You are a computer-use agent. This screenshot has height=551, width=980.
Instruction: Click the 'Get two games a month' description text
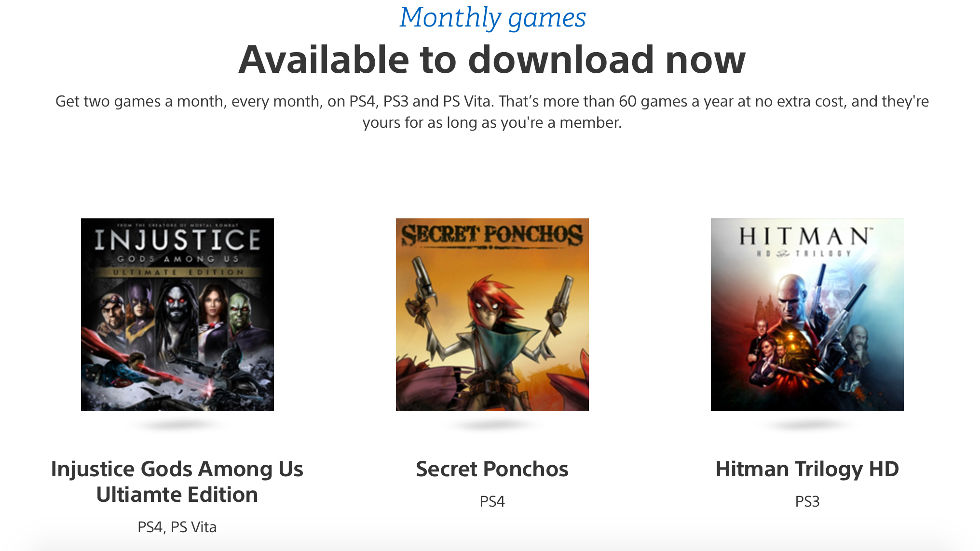pos(492,112)
